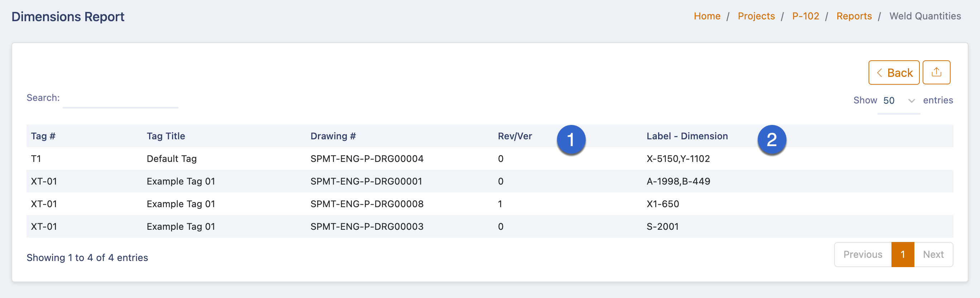Click the Previous pagination button

pos(862,255)
